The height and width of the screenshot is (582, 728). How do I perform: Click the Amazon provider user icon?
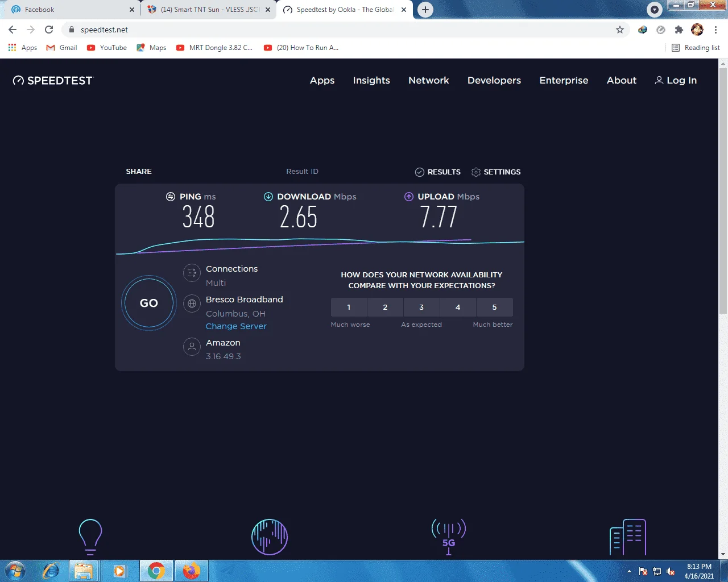(x=192, y=346)
